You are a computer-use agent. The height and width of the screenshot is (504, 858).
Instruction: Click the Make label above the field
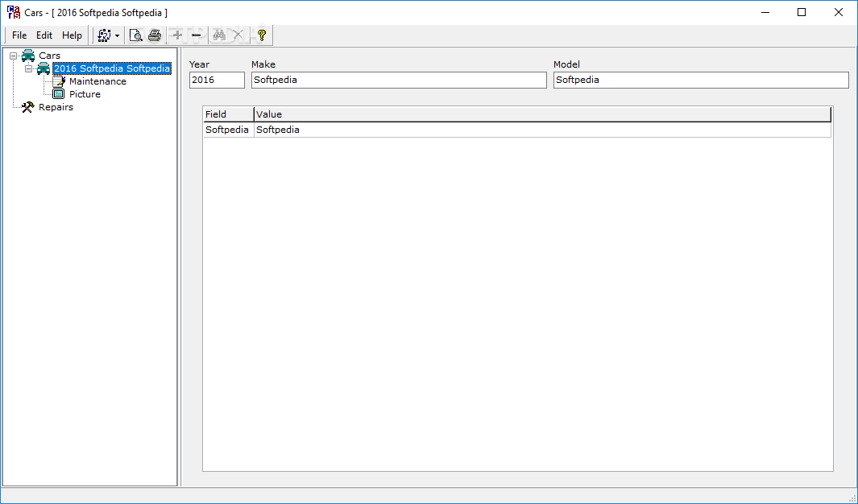click(263, 64)
